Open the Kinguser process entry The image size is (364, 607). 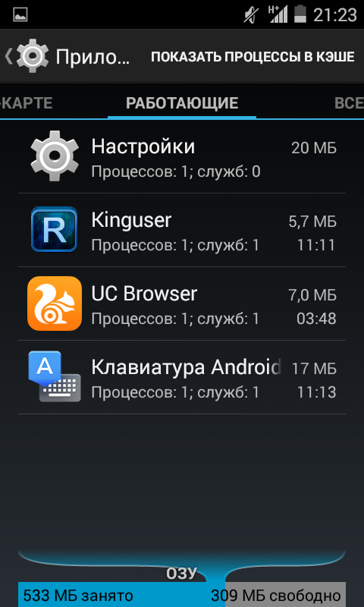click(x=182, y=230)
